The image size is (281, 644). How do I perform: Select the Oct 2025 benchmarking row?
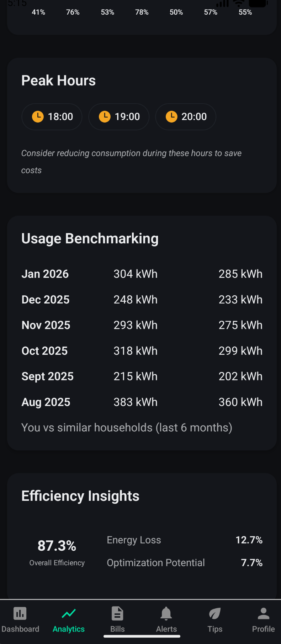click(142, 351)
